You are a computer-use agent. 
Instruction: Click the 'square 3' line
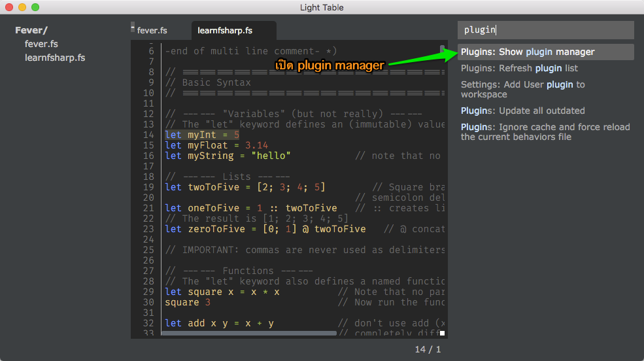click(x=187, y=303)
